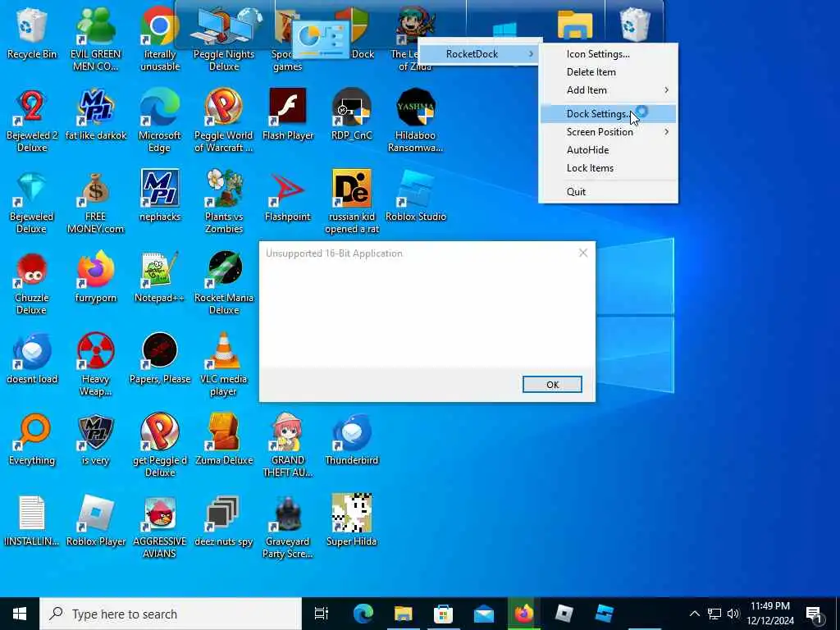The height and width of the screenshot is (630, 840).
Task: Select fat like darkok desktop icon
Action: pyautogui.click(x=96, y=115)
